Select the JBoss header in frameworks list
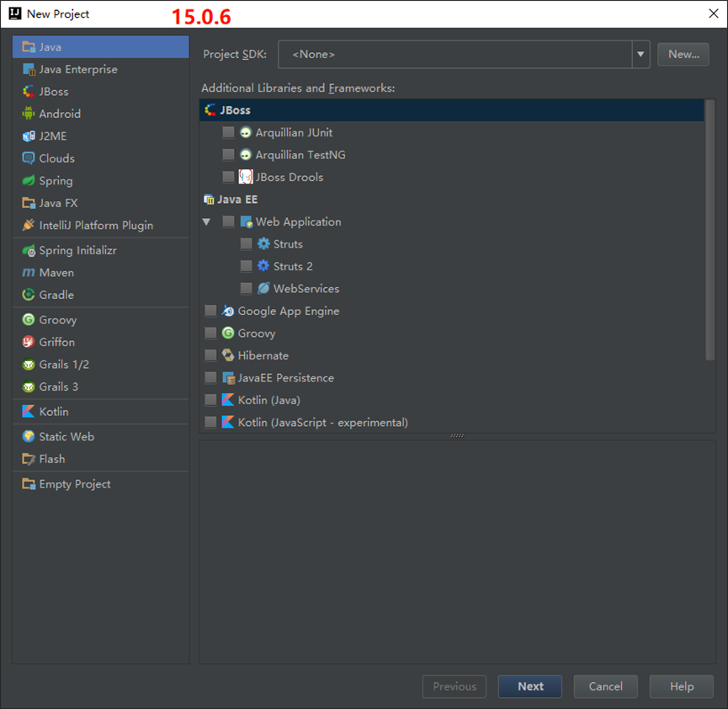728x709 pixels. [x=452, y=110]
